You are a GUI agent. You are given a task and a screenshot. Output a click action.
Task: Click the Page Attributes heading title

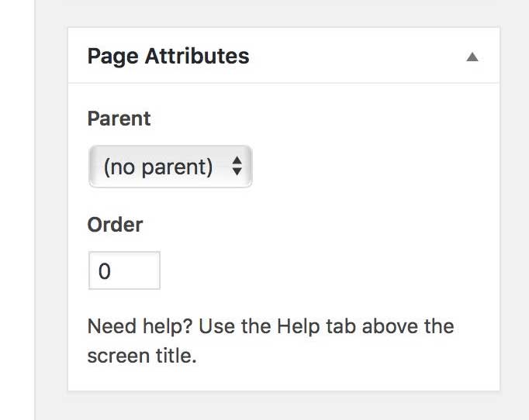(168, 57)
